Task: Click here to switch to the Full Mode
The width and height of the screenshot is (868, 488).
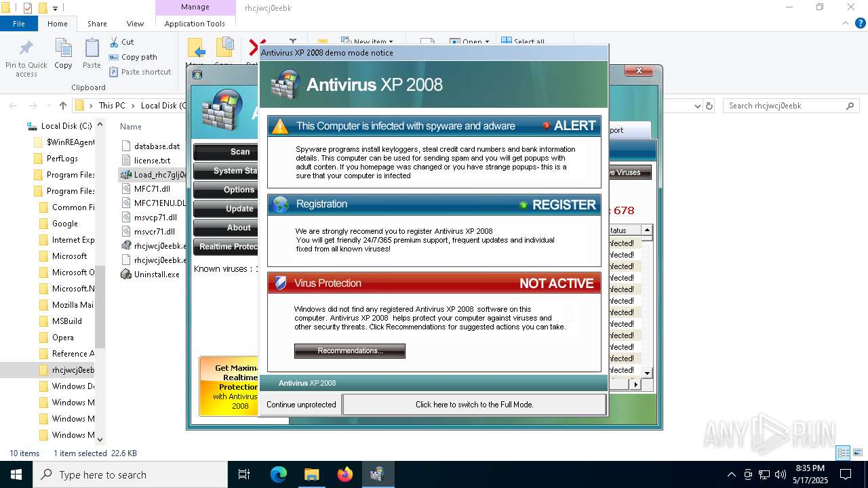Action: click(x=474, y=405)
